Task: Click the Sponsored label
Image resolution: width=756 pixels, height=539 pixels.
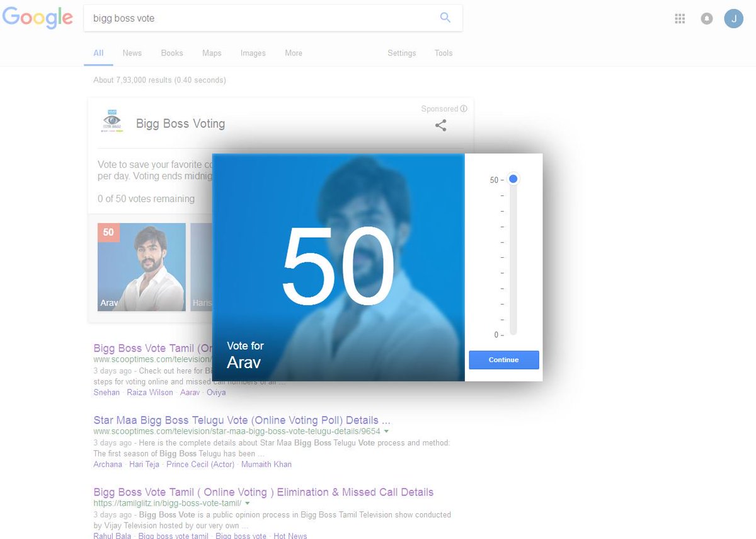Action: click(x=440, y=108)
